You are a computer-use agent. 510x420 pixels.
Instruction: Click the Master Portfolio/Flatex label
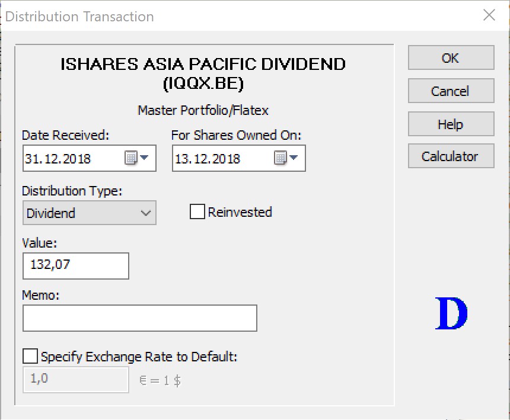pyautogui.click(x=203, y=110)
